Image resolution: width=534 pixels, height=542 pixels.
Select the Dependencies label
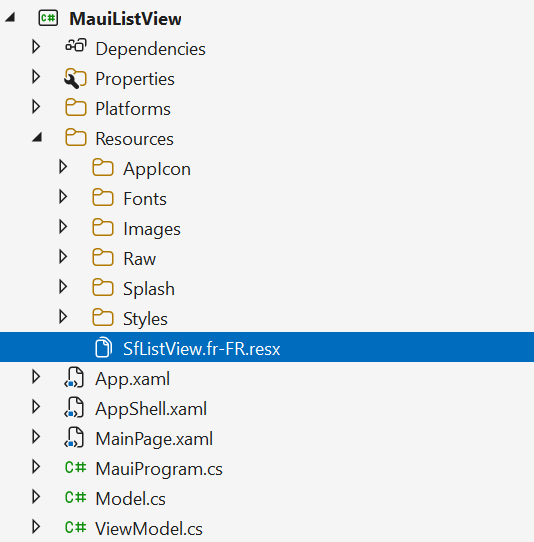coord(150,49)
